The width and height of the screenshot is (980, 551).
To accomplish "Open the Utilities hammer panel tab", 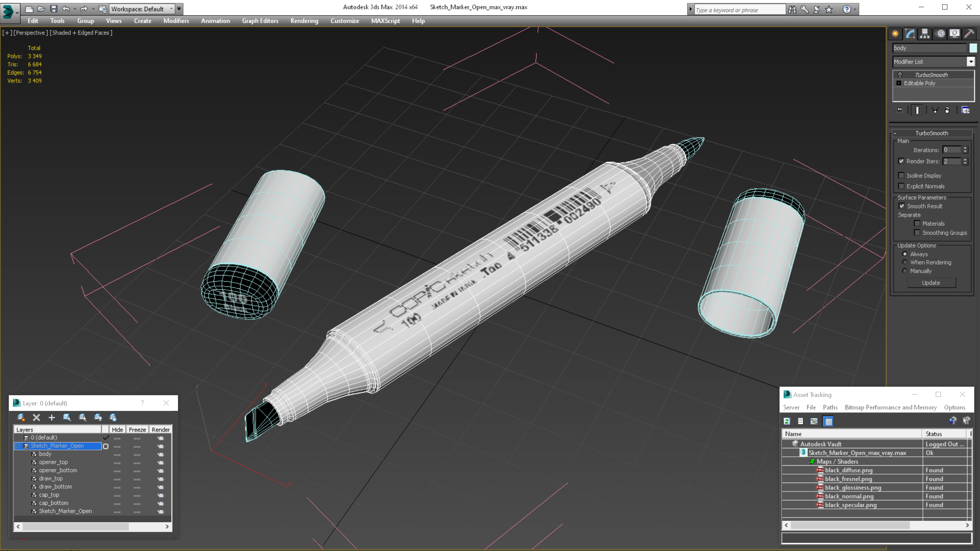I will [969, 34].
